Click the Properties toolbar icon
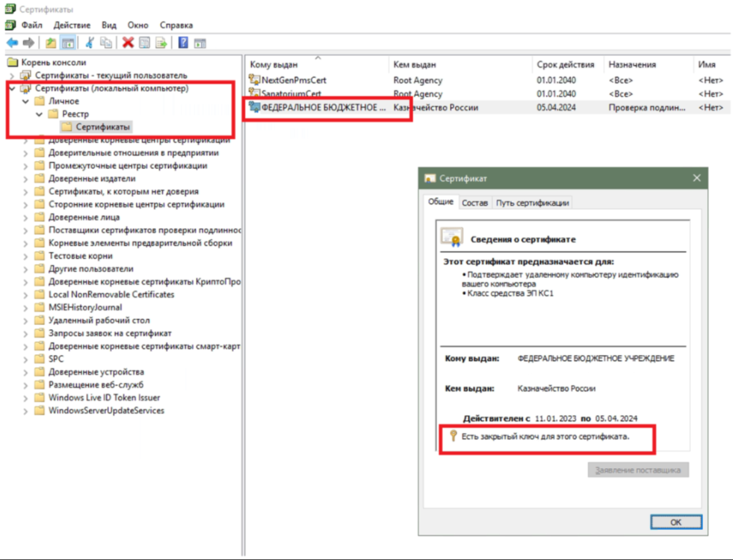The width and height of the screenshot is (733, 560). click(144, 43)
